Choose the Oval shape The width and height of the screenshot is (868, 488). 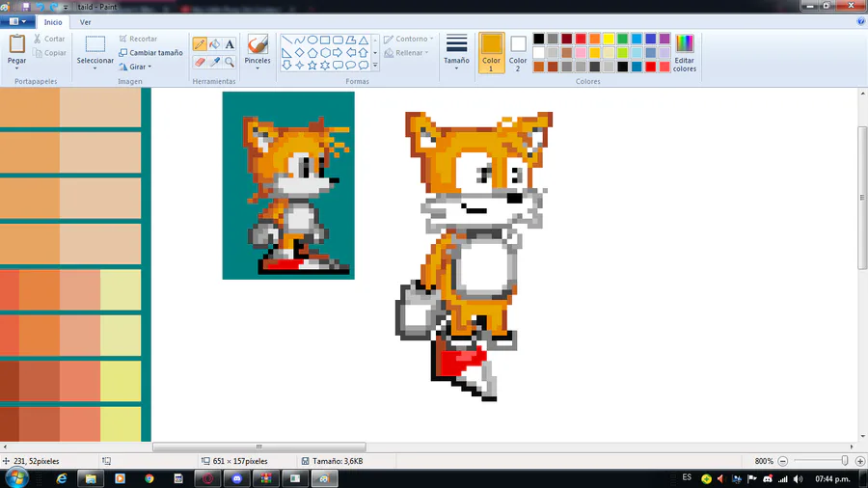[312, 40]
